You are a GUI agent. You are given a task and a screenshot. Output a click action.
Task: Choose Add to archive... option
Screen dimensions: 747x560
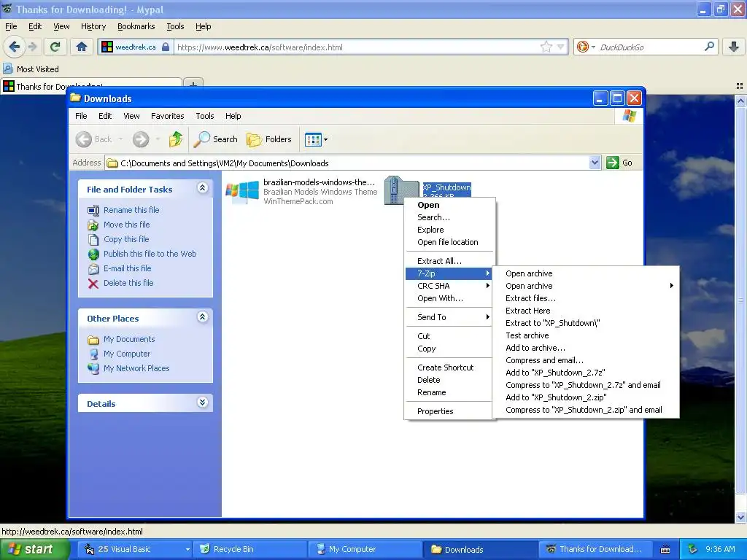tap(586, 348)
